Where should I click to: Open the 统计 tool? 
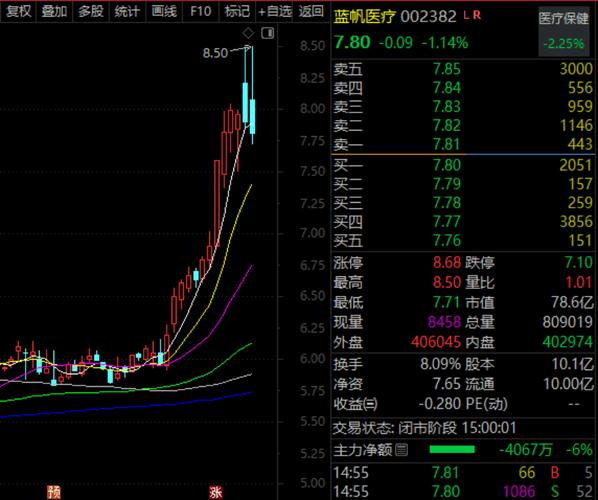[127, 11]
